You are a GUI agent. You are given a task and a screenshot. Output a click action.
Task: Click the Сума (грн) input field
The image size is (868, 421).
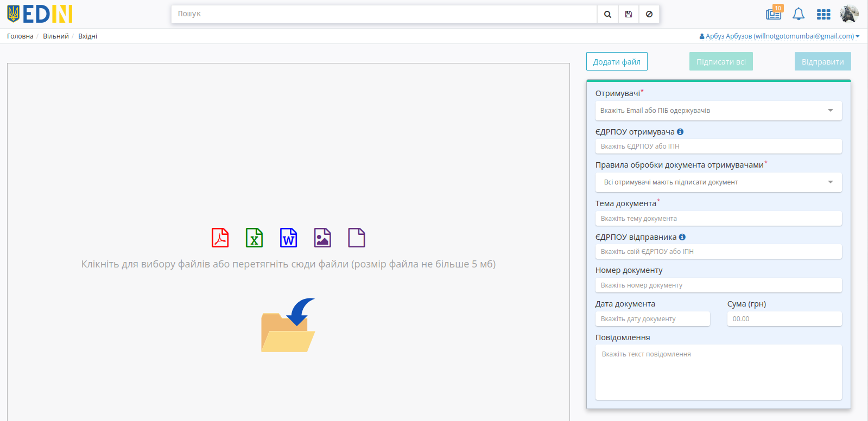pyautogui.click(x=784, y=319)
